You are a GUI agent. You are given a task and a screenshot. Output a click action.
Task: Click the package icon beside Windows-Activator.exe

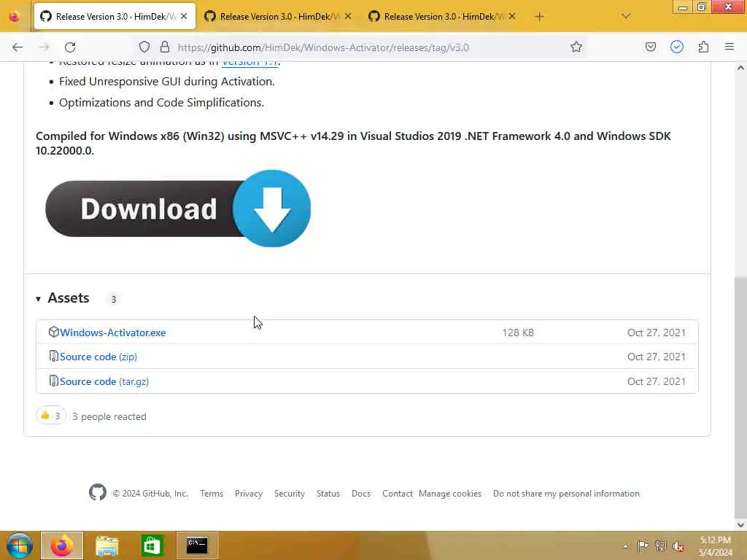pyautogui.click(x=54, y=332)
